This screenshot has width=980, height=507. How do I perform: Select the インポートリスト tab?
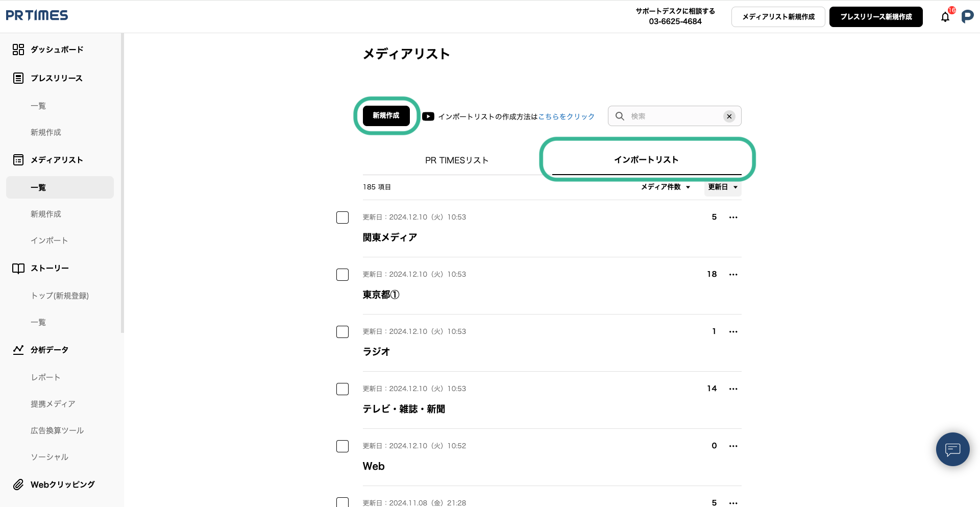(x=646, y=160)
